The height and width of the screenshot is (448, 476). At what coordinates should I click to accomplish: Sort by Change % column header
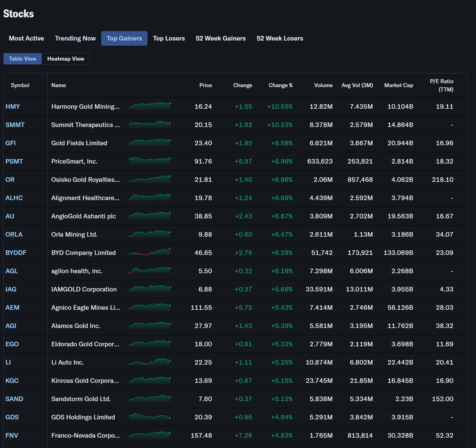[x=281, y=85]
